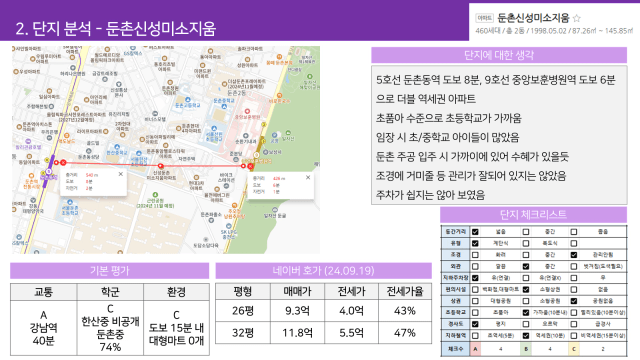
Task: Click the 네이버 호가 (24.09.19) section header
Action: (323, 271)
